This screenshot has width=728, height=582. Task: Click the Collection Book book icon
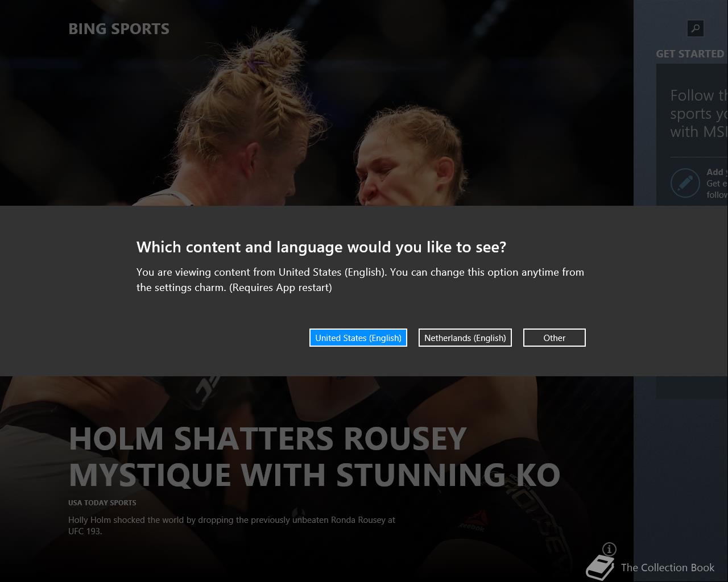pyautogui.click(x=600, y=567)
